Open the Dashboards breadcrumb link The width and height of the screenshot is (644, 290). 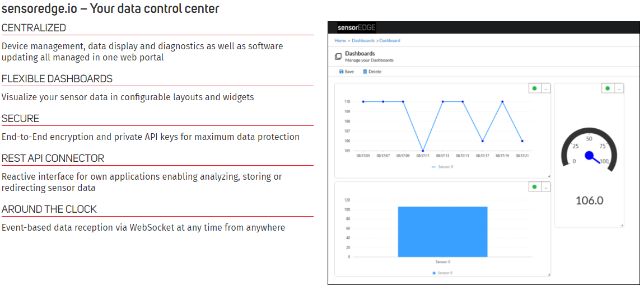tap(363, 41)
